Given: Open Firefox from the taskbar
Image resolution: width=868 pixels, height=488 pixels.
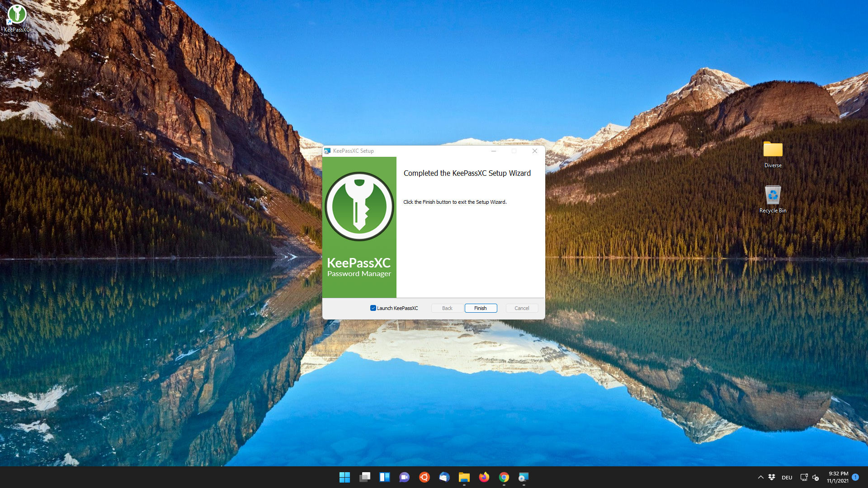Looking at the screenshot, I should tap(484, 477).
